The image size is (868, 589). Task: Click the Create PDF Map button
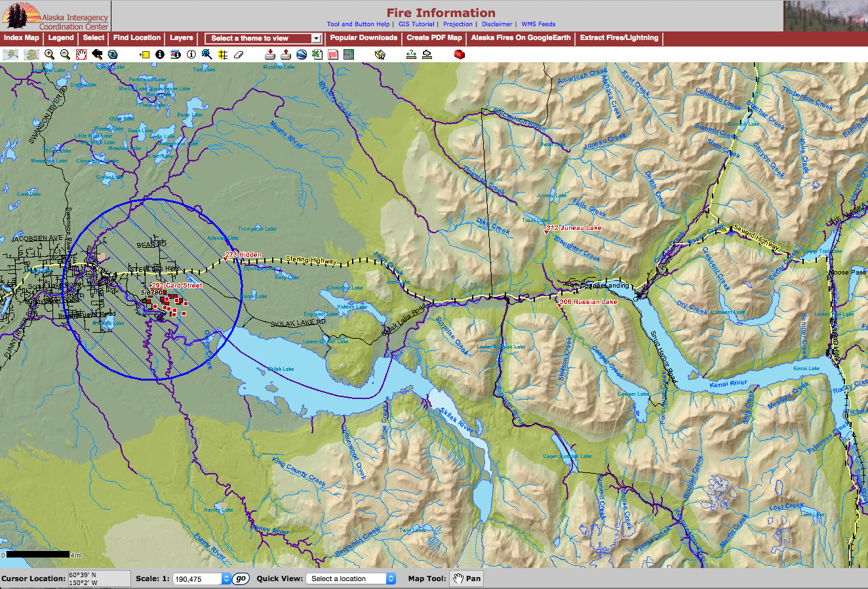434,38
